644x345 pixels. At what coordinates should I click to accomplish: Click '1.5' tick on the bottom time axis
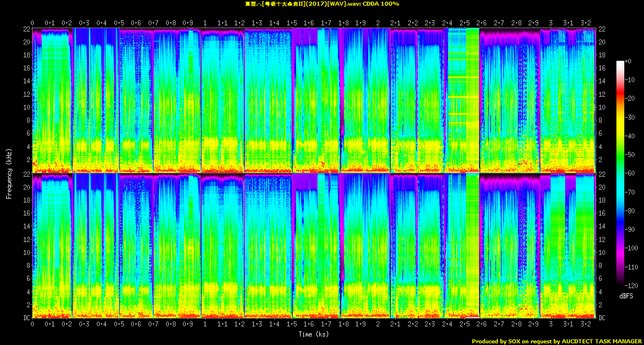pyautogui.click(x=292, y=325)
